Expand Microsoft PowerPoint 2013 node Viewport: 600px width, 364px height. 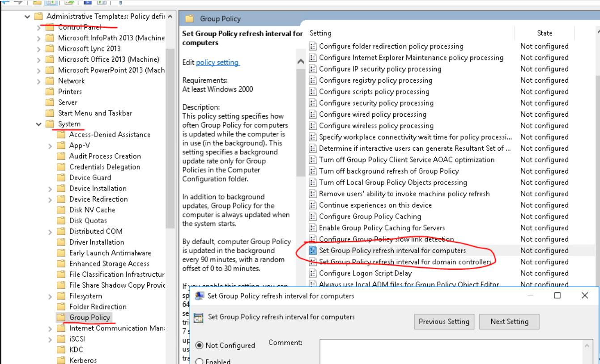pyautogui.click(x=39, y=70)
